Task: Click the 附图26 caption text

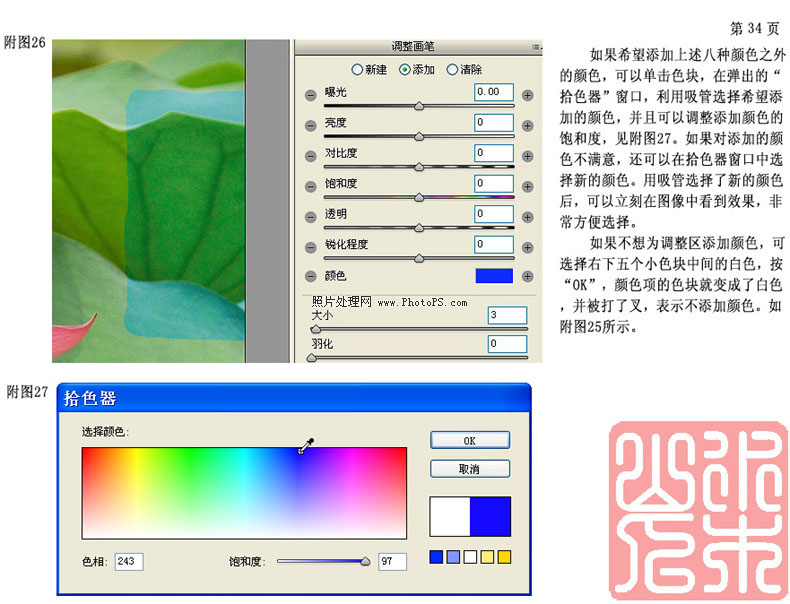Action: point(25,42)
